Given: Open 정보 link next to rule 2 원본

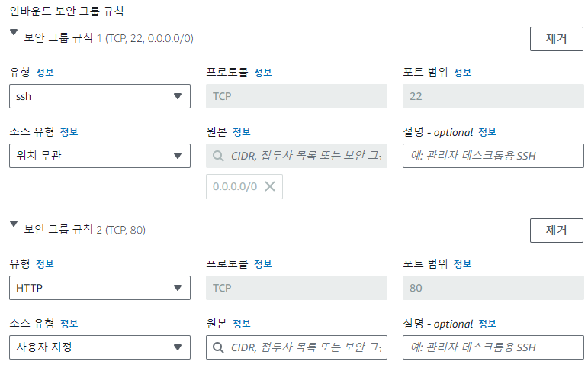Looking at the screenshot, I should pyautogui.click(x=242, y=323).
